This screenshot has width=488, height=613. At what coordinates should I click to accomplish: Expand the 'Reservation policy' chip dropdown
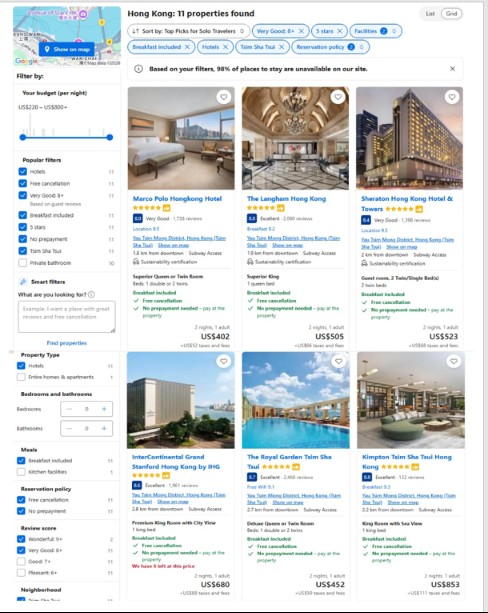click(330, 47)
